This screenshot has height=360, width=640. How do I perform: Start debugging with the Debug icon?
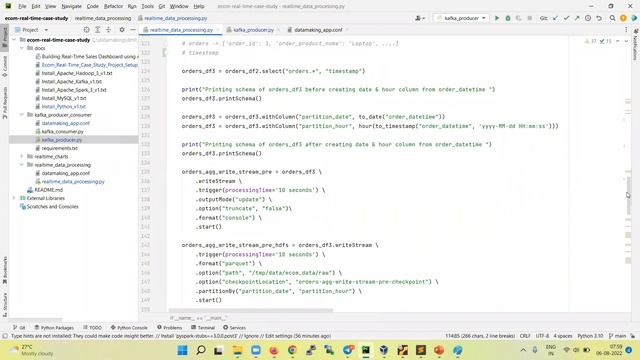pos(508,18)
